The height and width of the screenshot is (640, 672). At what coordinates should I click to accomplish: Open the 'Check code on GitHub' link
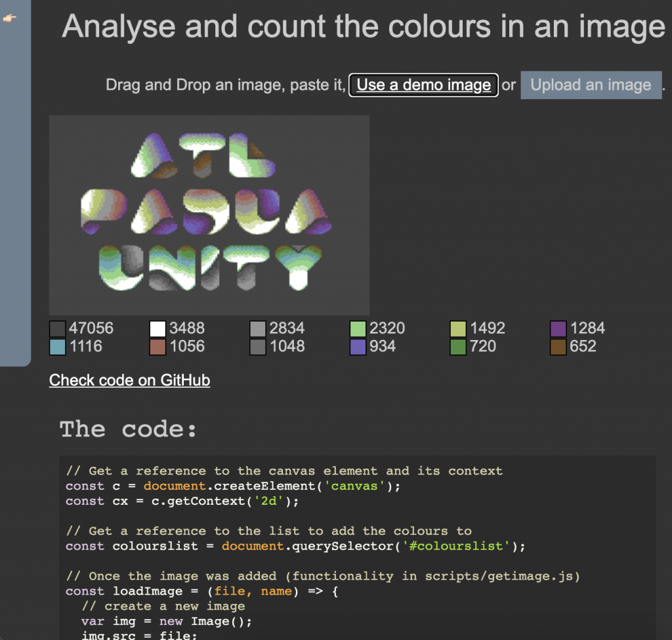129,380
